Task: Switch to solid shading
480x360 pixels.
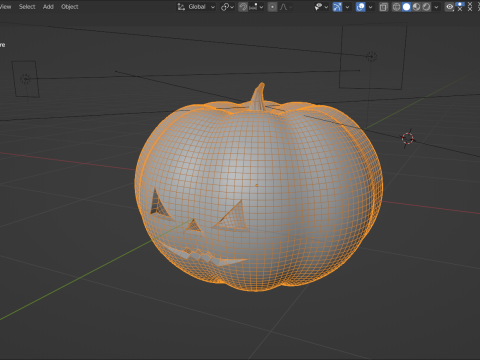Action: (x=406, y=7)
